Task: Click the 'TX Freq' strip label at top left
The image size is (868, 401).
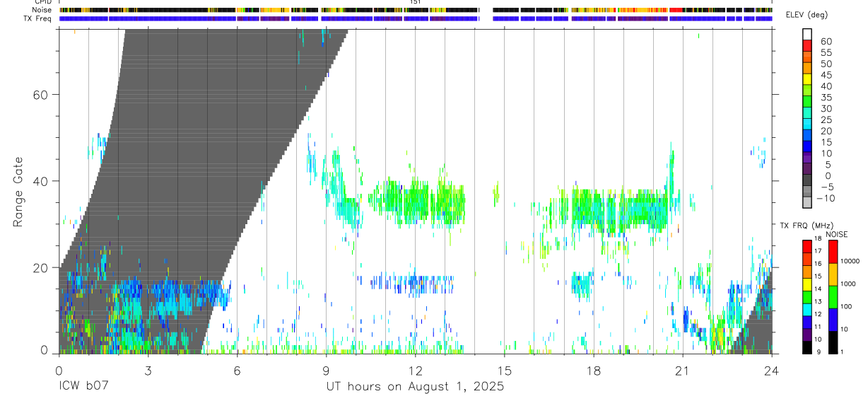Action: click(37, 18)
